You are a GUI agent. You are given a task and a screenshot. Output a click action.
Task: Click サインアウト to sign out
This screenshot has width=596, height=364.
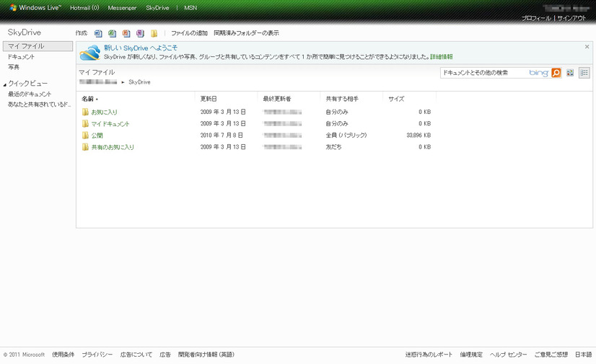coord(571,18)
